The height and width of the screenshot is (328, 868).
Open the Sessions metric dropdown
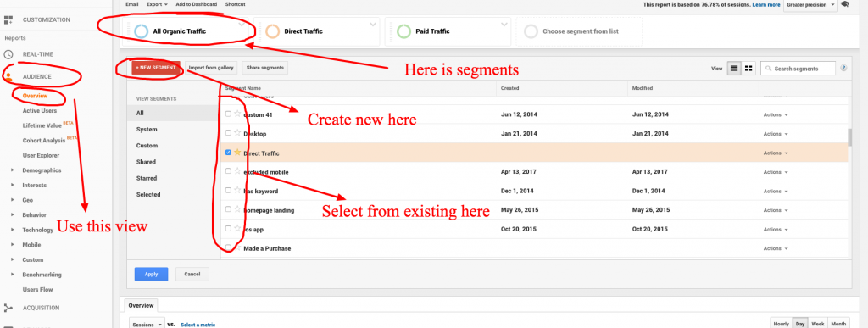(147, 324)
